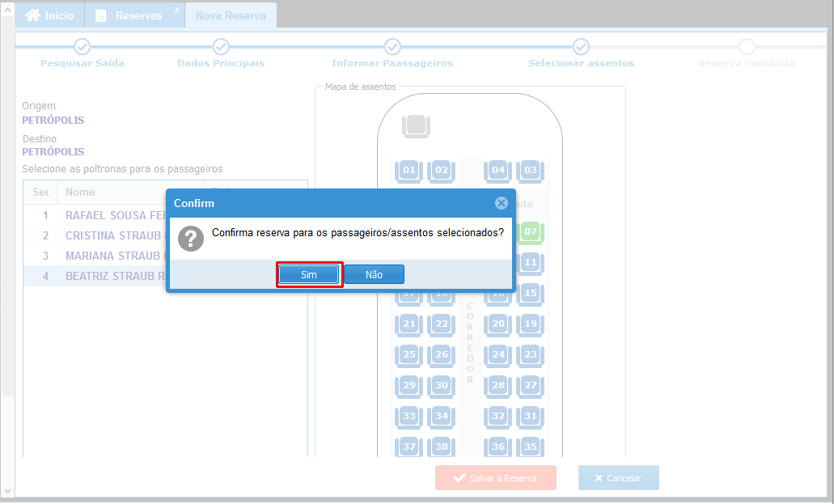The height and width of the screenshot is (504, 834).
Task: Close the Confirm dialog with X icon
Action: coord(501,203)
